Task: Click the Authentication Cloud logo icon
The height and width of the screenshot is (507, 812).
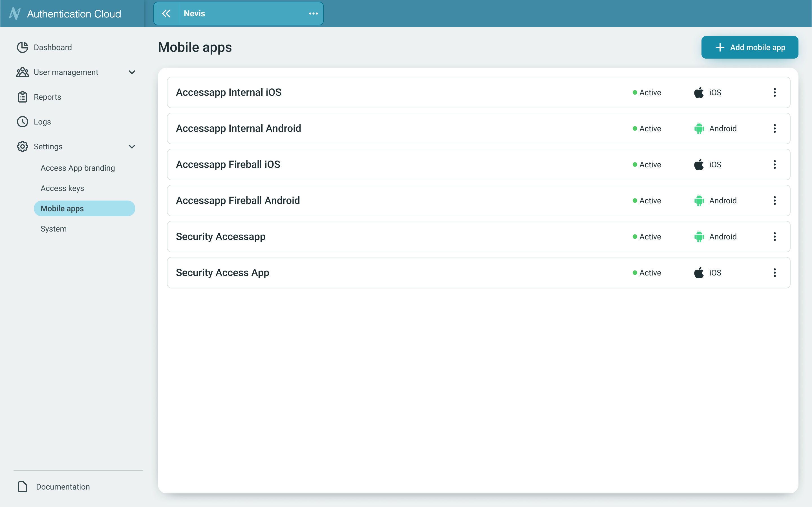Action: point(15,14)
